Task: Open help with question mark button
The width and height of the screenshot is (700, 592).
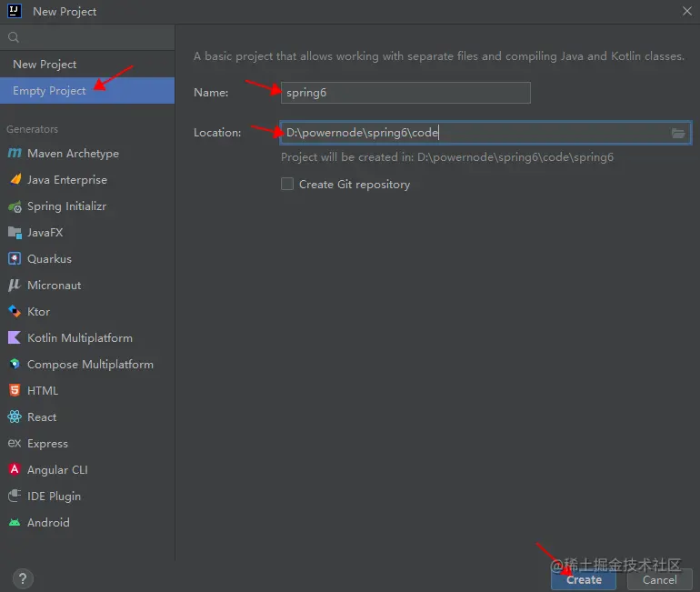Action: 23,579
